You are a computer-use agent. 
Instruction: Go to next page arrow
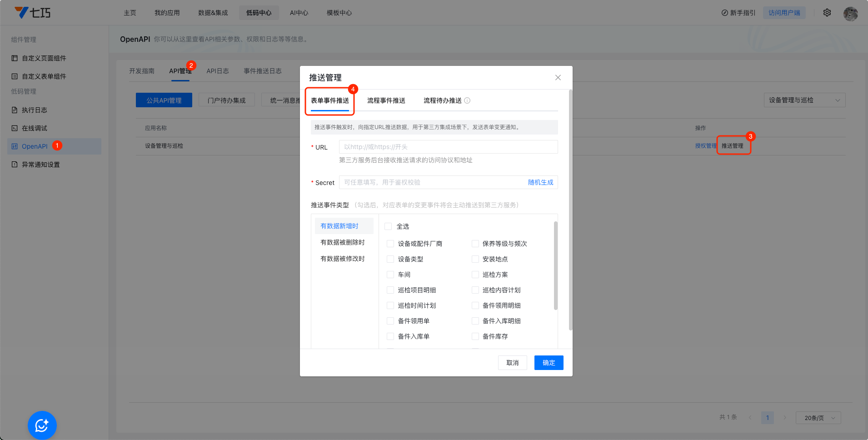coord(785,418)
